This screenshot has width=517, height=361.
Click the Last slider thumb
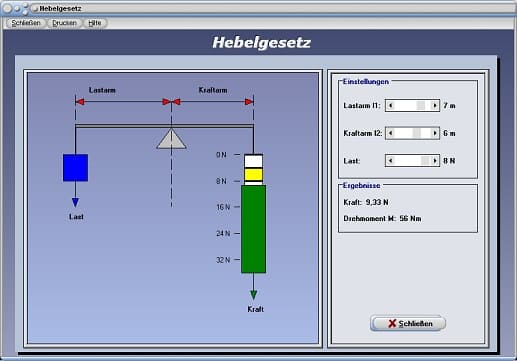pos(425,161)
